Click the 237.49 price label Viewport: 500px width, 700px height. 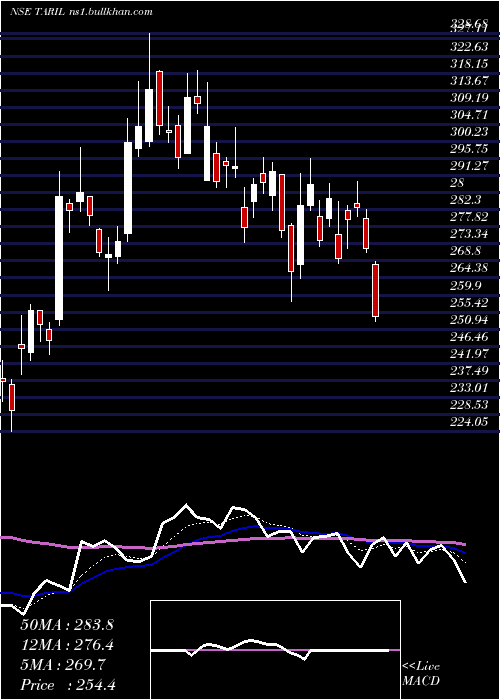tap(469, 370)
